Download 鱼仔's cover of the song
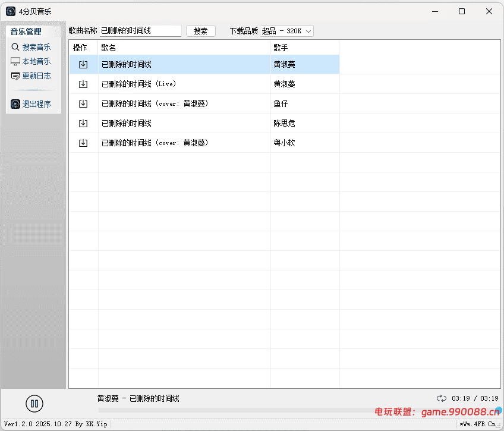Screen dimensions: 504x431 click(83, 103)
